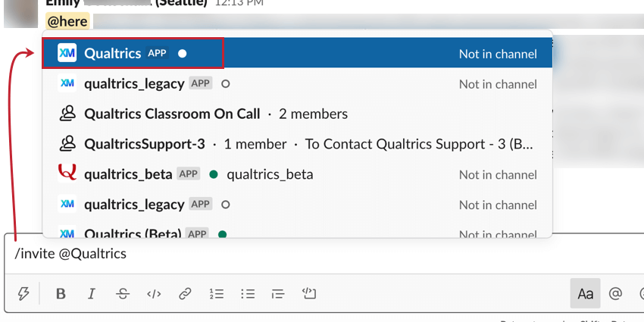
Task: Hide formatting toolbar with Aa button
Action: 585,294
